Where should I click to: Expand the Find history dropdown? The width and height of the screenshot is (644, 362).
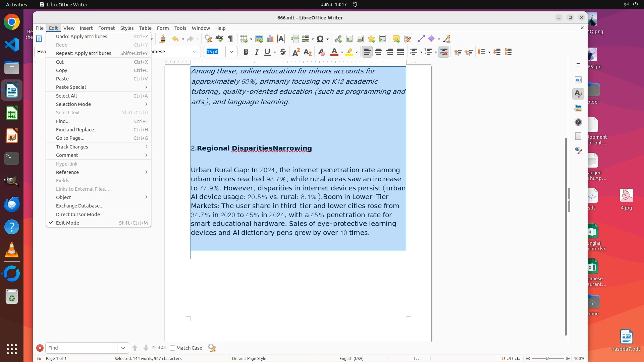click(x=123, y=348)
